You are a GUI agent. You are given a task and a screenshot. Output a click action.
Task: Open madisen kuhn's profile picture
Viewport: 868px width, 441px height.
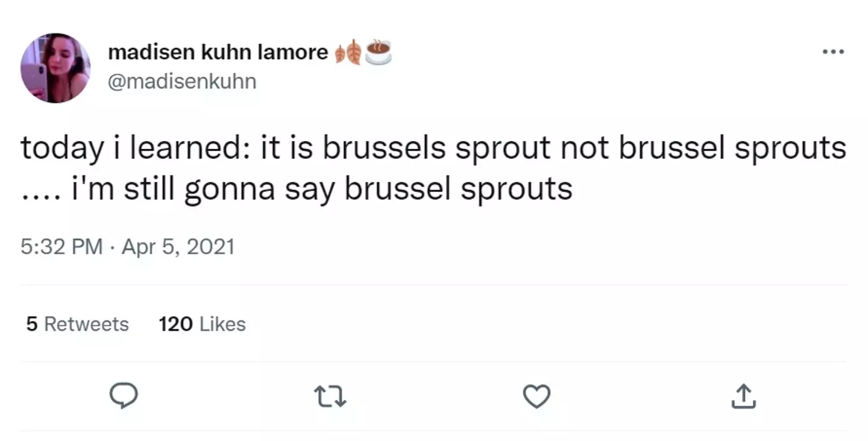point(55,68)
